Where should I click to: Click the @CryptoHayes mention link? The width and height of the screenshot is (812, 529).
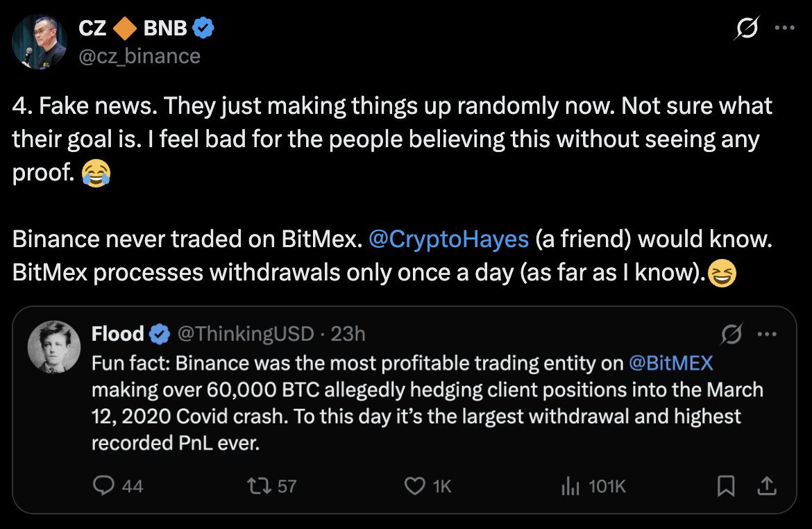tap(448, 240)
